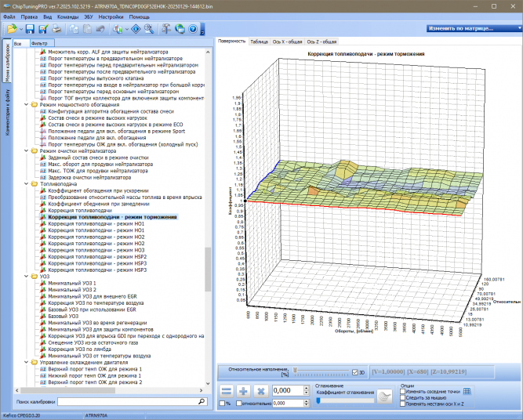This screenshot has width=523, height=420.
Task: Click the large 0,000 value input field
Action: tap(289, 390)
